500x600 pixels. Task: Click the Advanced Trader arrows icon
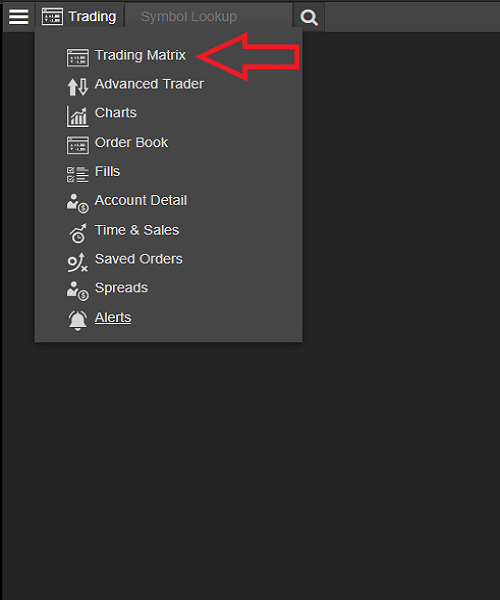pyautogui.click(x=78, y=86)
